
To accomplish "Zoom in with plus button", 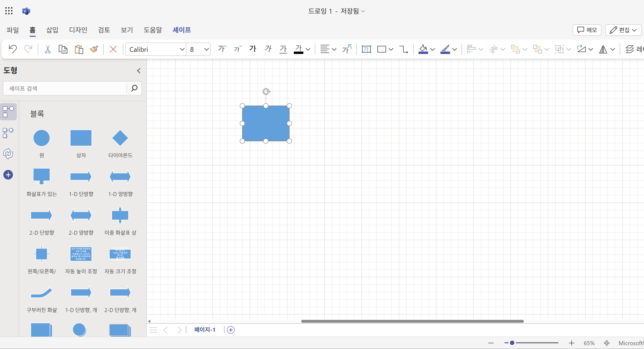I will pyautogui.click(x=571, y=343).
